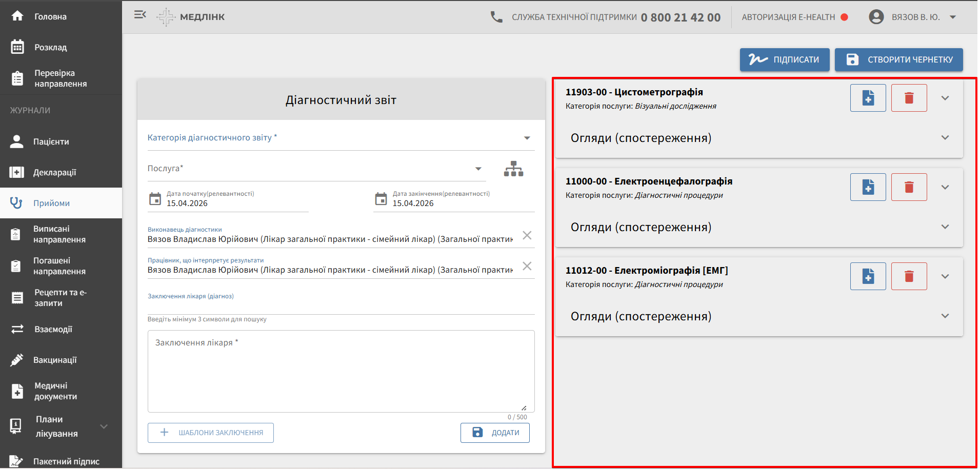Delete the Цистометрографія service entry

[x=909, y=98]
